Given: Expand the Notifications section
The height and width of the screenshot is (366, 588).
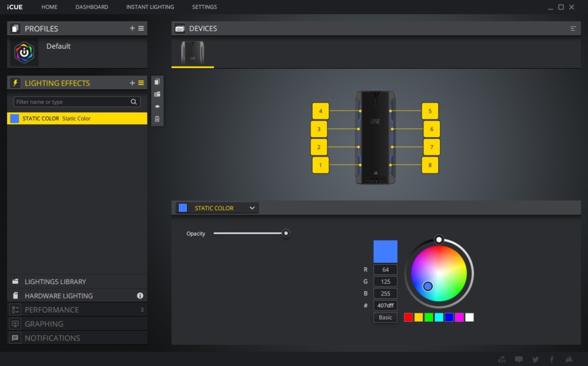Looking at the screenshot, I should pyautogui.click(x=77, y=338).
